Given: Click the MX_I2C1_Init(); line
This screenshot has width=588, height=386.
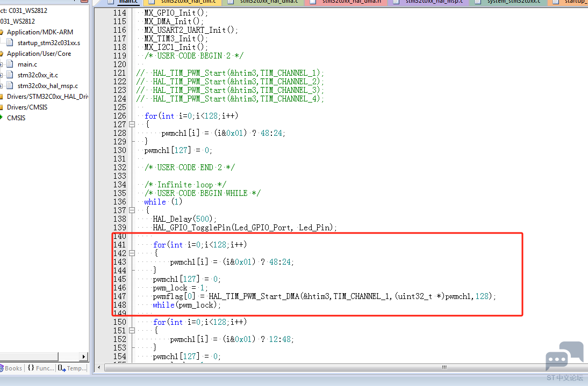Looking at the screenshot, I should 176,48.
